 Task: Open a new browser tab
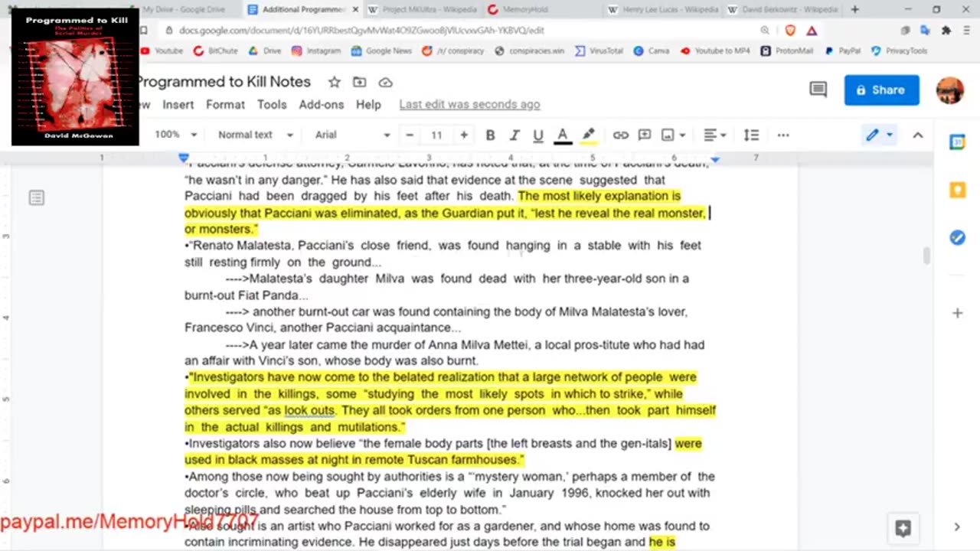pyautogui.click(x=854, y=10)
